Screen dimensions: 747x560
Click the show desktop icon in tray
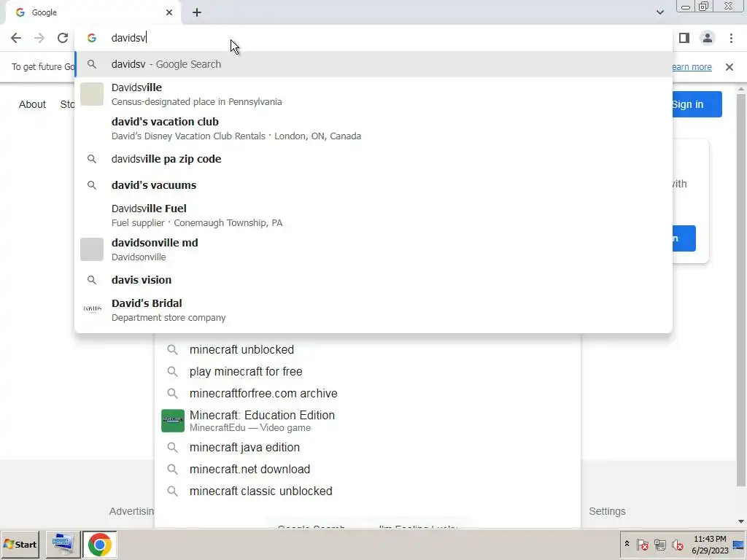coord(738,545)
